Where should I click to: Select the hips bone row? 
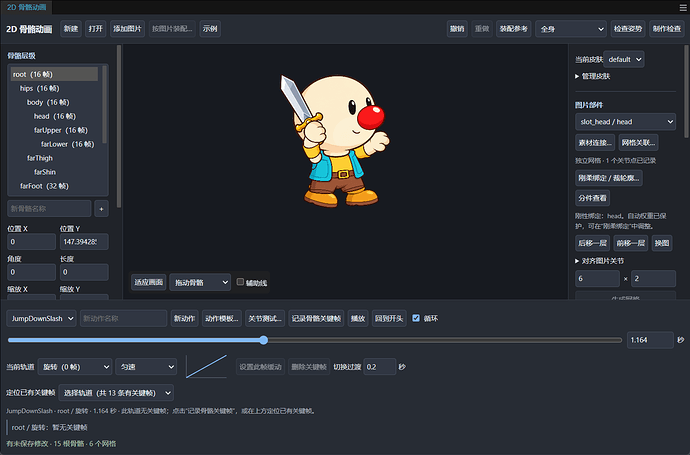click(x=54, y=88)
